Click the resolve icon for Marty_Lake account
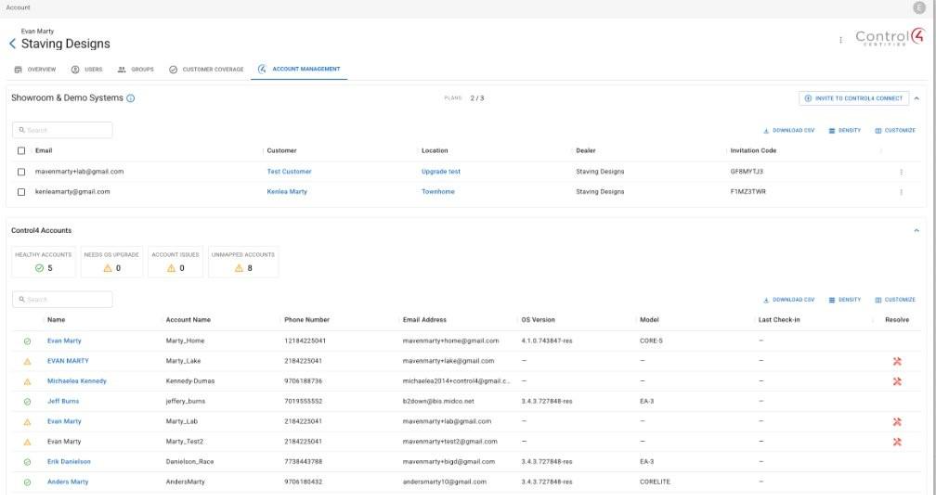 click(x=897, y=361)
